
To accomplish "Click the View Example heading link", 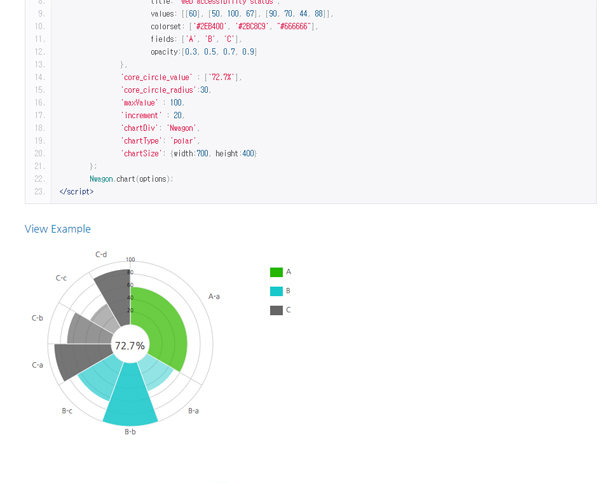I will [x=58, y=229].
